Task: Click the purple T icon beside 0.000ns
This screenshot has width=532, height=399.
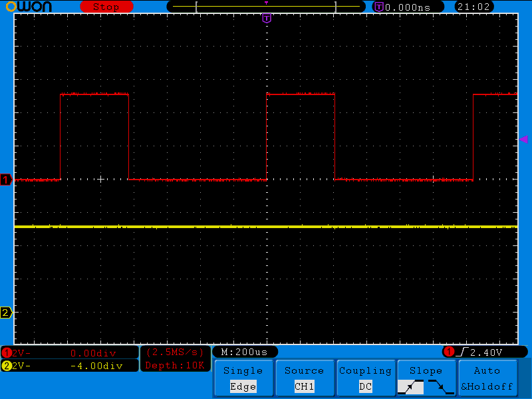Action: coord(378,7)
